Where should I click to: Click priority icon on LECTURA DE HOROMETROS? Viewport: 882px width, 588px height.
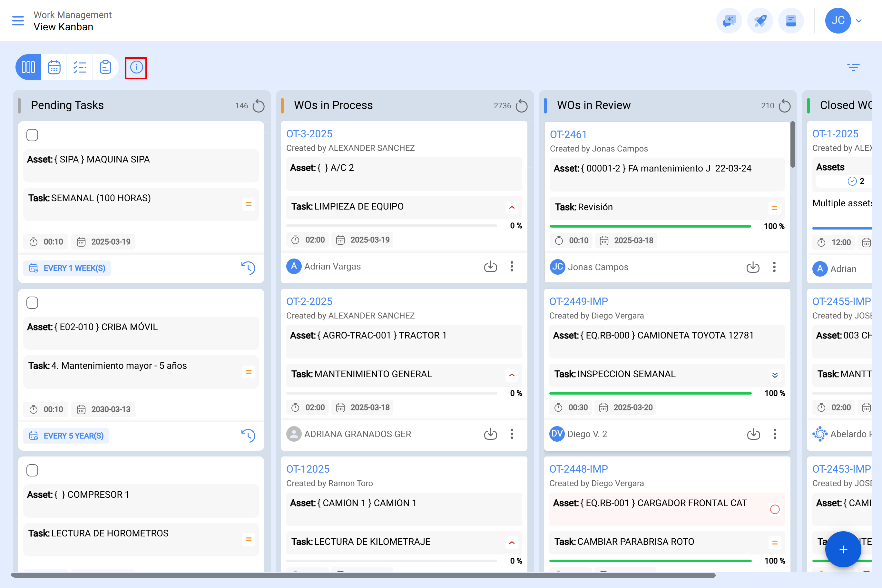coord(248,540)
